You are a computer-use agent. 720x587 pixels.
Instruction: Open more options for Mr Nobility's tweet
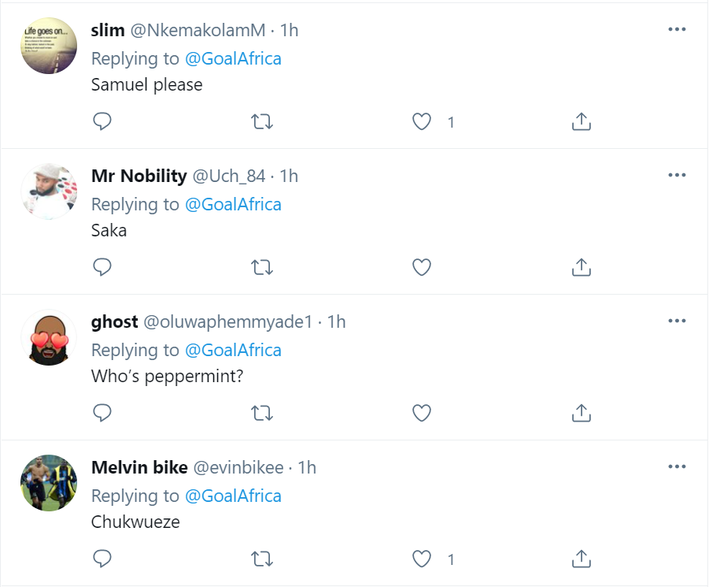677,176
